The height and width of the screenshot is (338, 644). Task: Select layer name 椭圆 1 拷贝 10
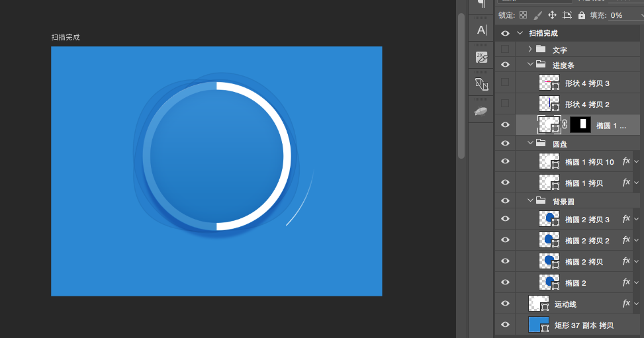point(589,162)
